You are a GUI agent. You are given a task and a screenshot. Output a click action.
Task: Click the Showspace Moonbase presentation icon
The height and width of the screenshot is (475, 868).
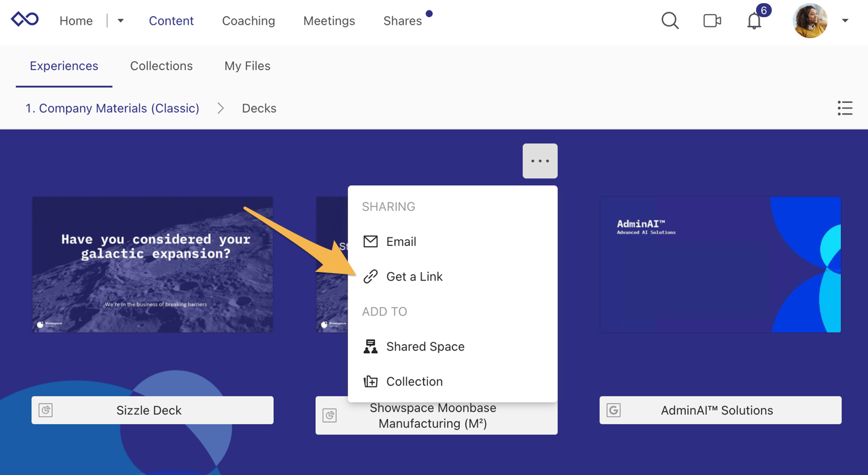pos(330,415)
